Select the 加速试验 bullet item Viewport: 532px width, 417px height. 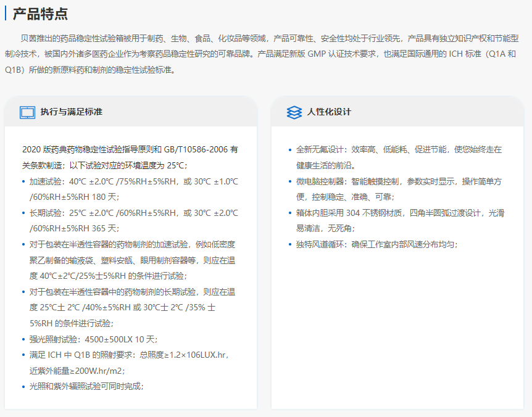click(x=133, y=189)
